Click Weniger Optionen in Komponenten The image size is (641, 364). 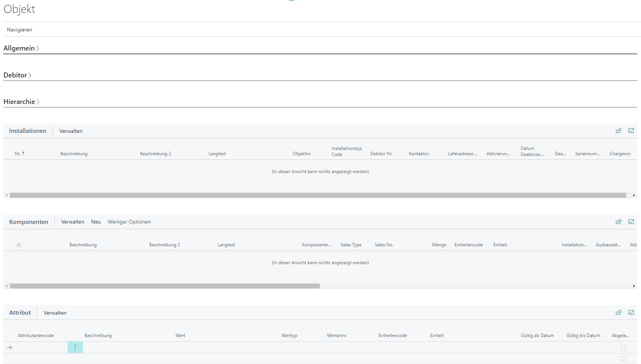coord(129,222)
